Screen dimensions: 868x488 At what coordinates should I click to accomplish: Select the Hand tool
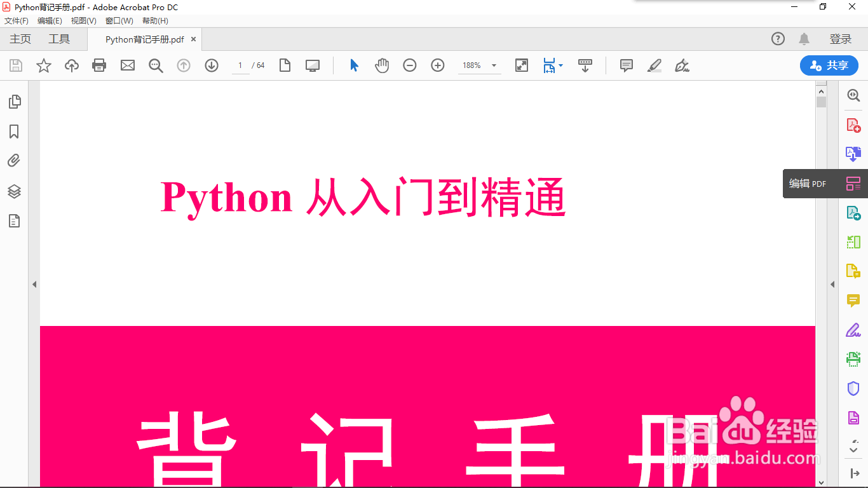382,65
